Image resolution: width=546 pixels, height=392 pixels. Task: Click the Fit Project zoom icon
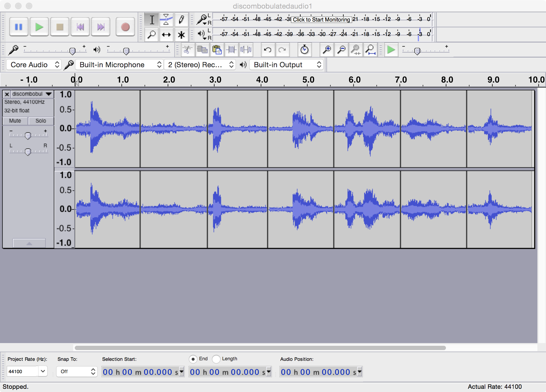(x=370, y=50)
